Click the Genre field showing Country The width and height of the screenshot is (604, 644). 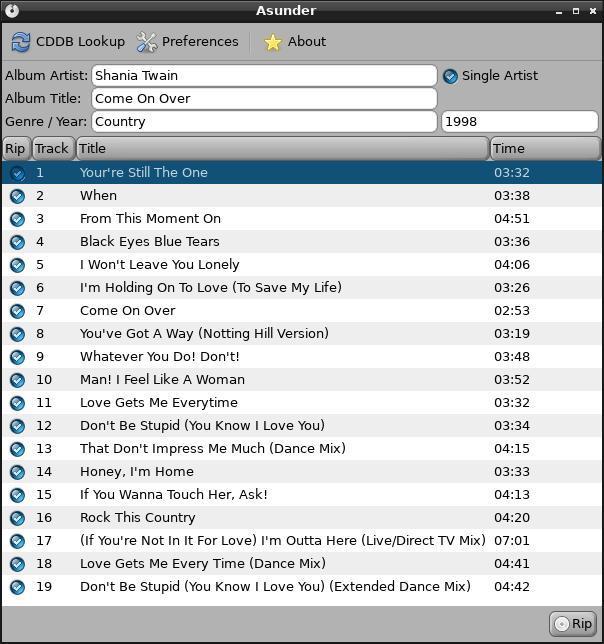pyautogui.click(x=264, y=122)
